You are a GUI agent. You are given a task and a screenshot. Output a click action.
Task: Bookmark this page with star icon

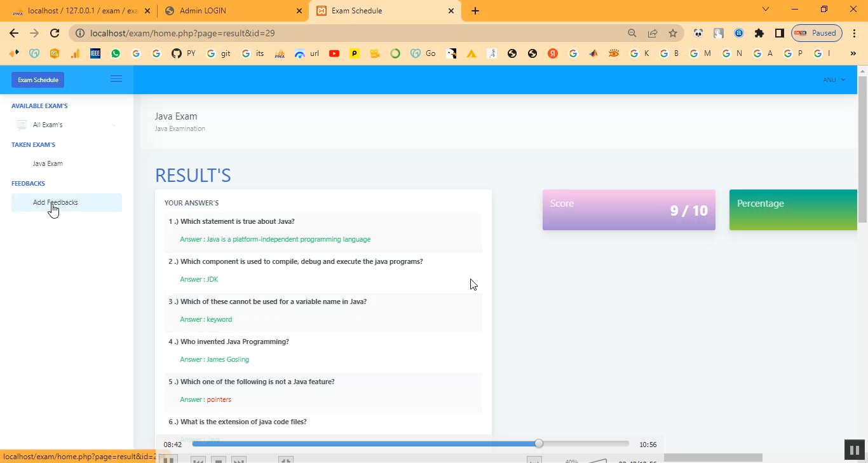pos(673,33)
